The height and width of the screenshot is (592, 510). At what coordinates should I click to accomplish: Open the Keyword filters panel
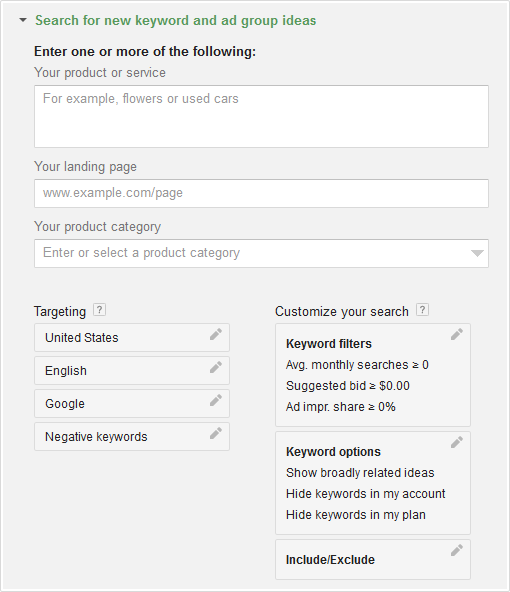coord(373,375)
